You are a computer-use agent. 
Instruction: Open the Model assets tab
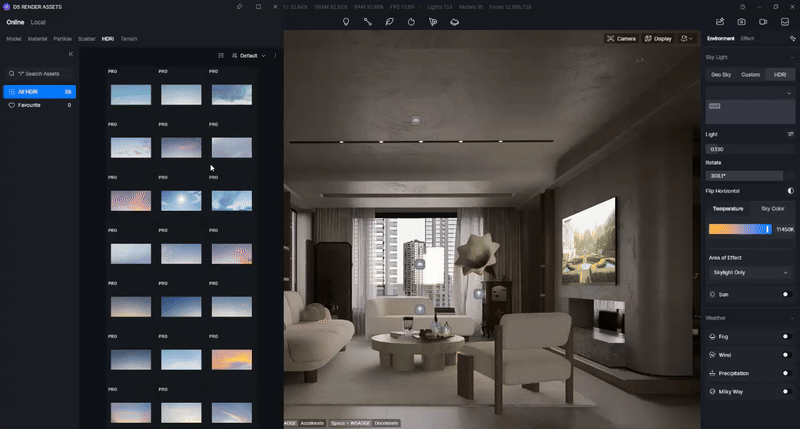click(x=14, y=39)
